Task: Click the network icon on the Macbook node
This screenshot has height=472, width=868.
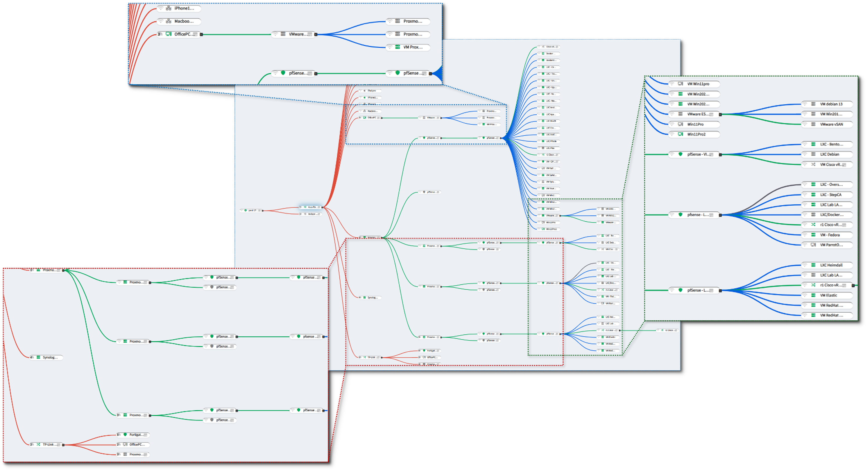Action: pyautogui.click(x=169, y=22)
